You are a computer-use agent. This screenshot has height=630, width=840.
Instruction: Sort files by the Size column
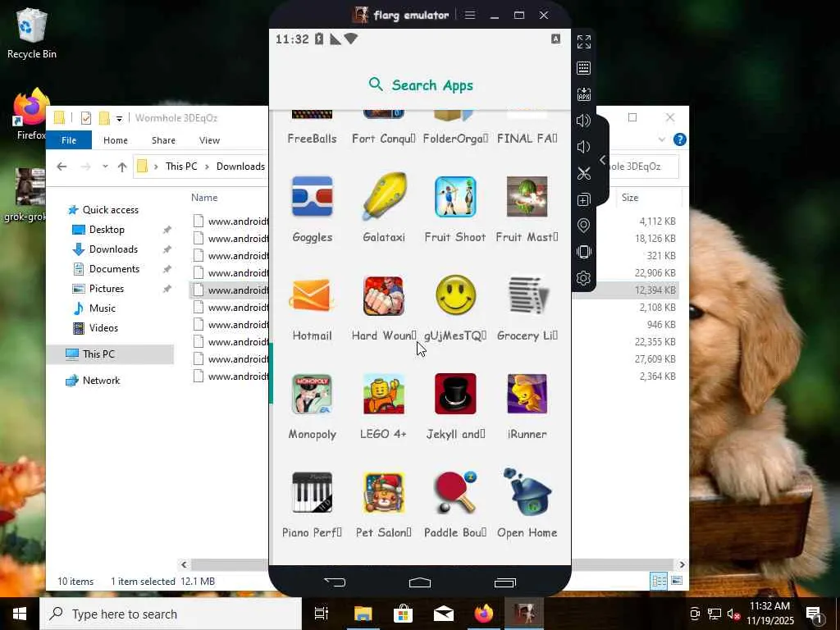(630, 198)
